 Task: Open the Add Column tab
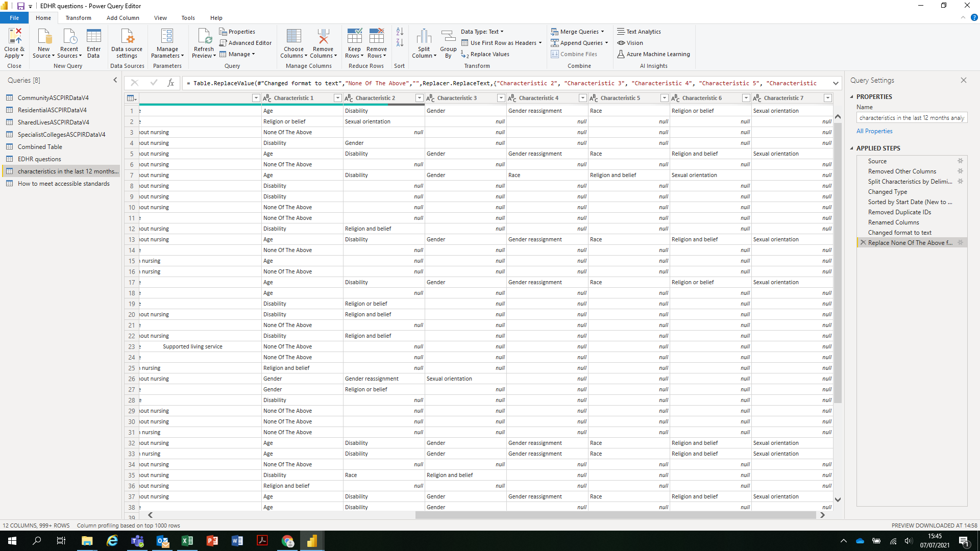click(122, 18)
